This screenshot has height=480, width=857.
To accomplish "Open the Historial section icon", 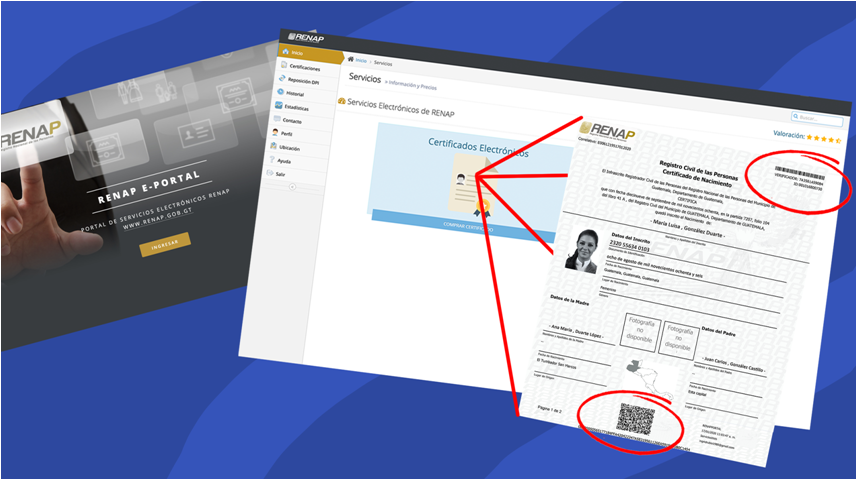I will coord(281,92).
